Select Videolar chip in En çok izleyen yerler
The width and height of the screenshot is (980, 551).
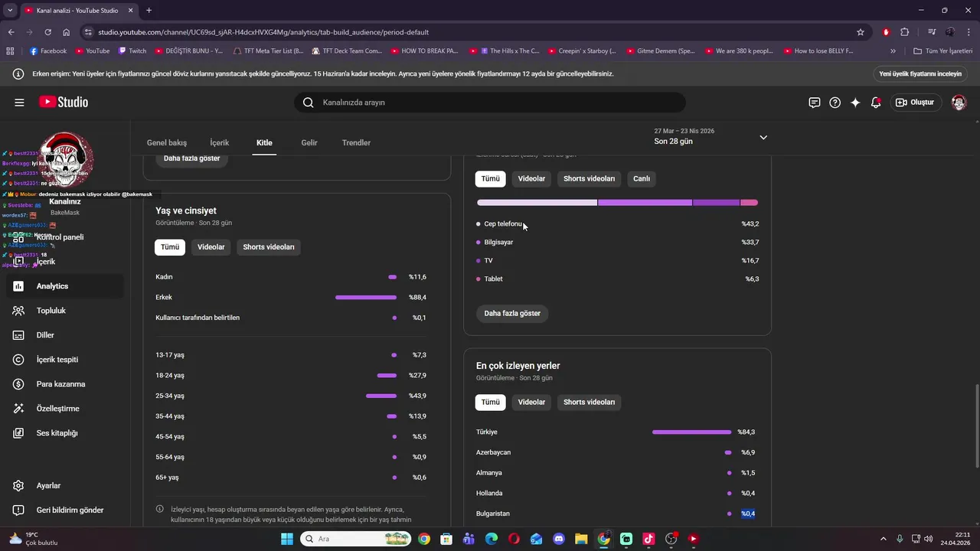[531, 402]
